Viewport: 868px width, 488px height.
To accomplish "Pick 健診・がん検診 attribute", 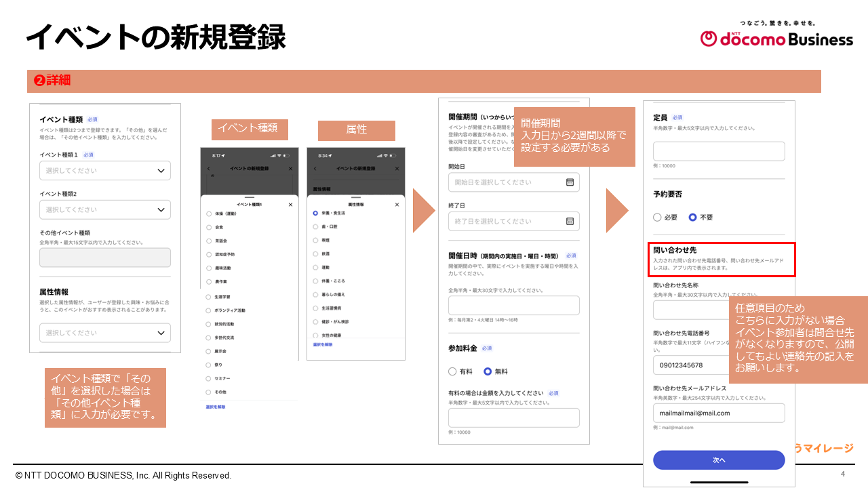I will 315,321.
